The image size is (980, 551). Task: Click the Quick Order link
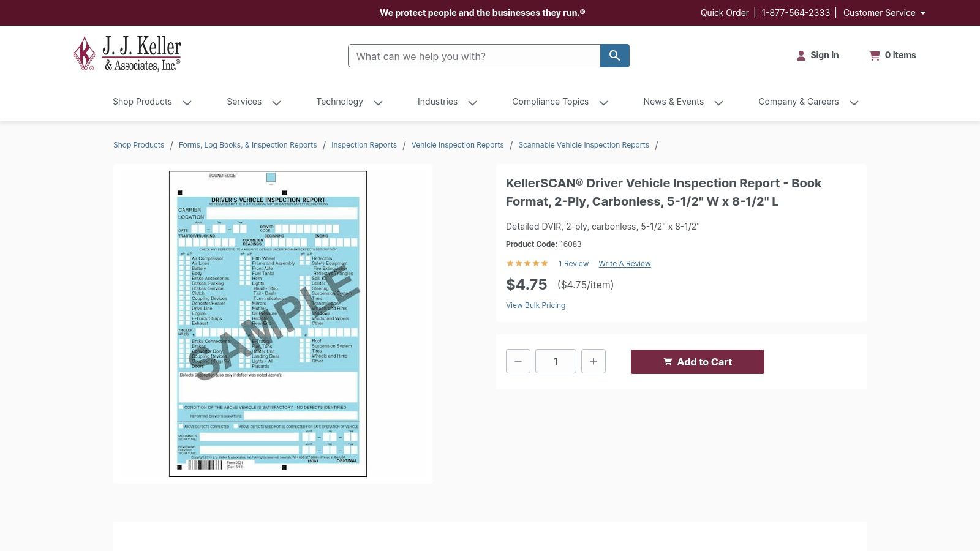[725, 13]
